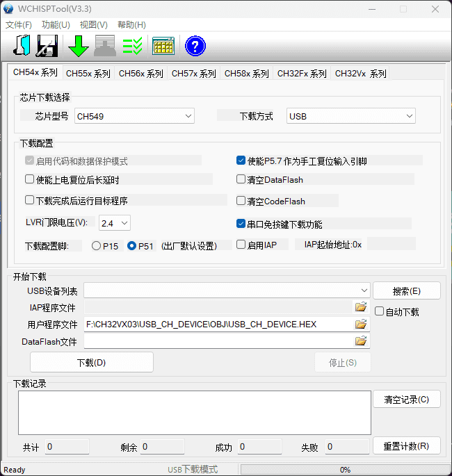452x476 pixels.
Task: Open the 帮助(H) menu
Action: pos(132,25)
